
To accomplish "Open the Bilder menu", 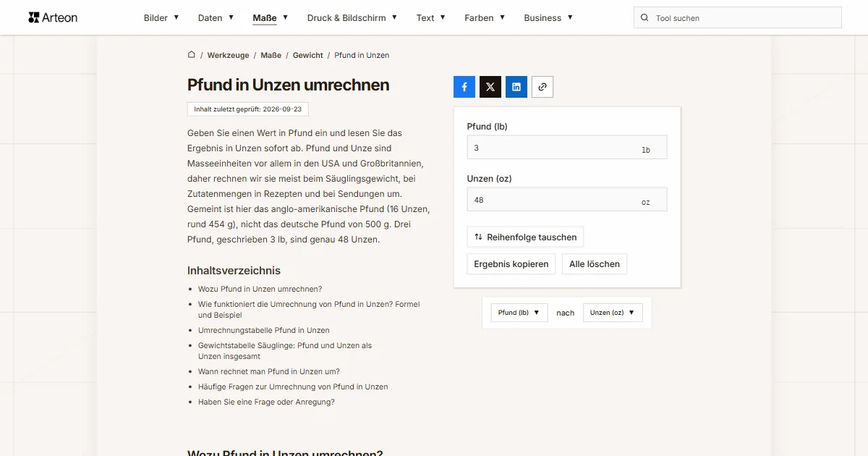I will (x=161, y=18).
